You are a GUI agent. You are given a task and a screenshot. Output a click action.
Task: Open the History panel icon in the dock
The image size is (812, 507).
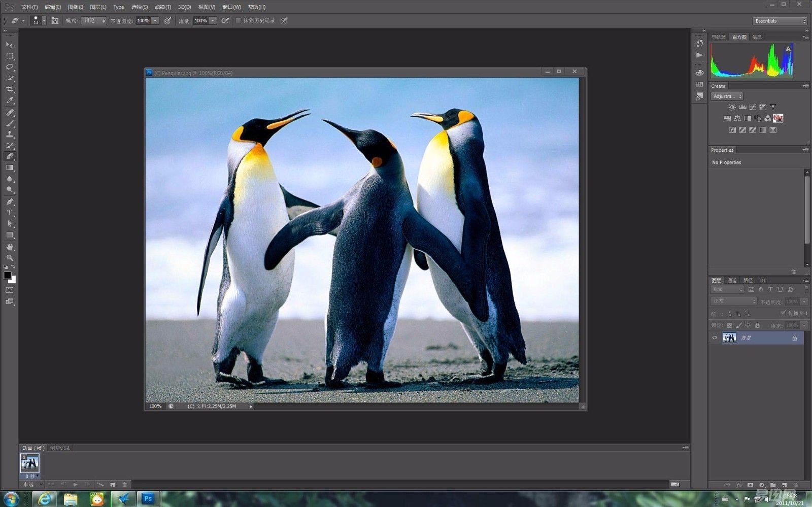point(700,43)
